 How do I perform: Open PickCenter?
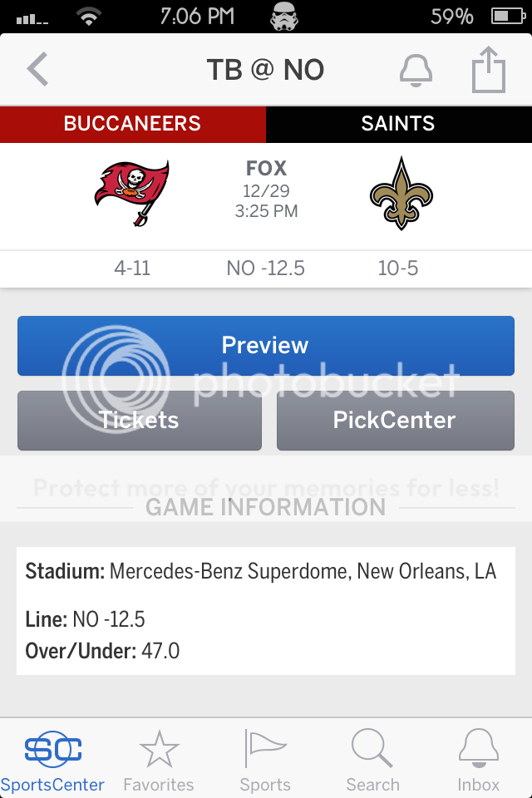396,421
